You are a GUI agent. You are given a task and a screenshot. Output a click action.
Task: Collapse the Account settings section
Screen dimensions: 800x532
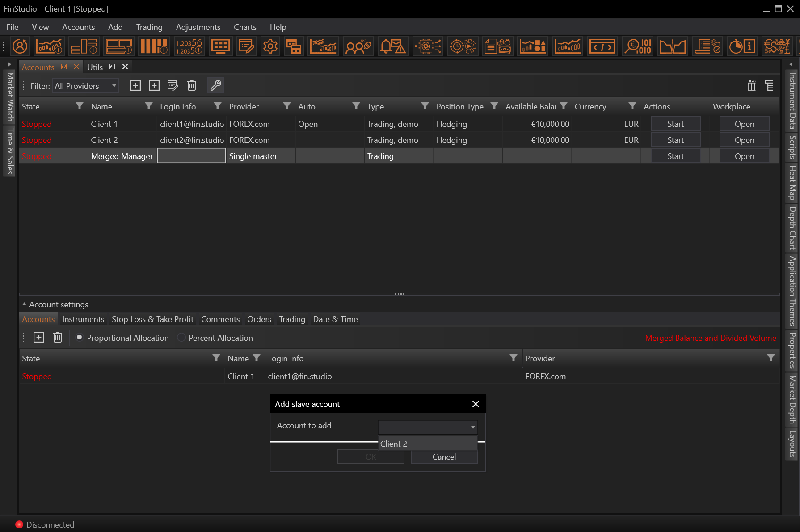coord(25,304)
